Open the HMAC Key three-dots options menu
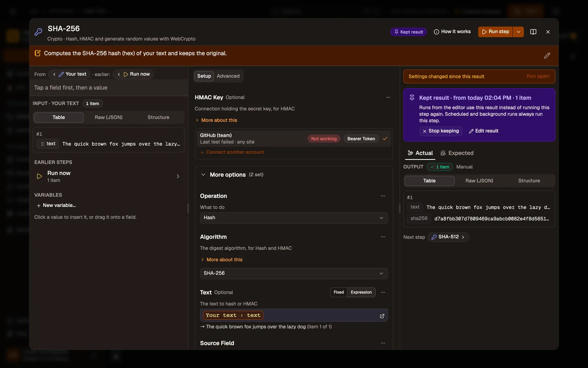The image size is (588, 368). coord(388,97)
